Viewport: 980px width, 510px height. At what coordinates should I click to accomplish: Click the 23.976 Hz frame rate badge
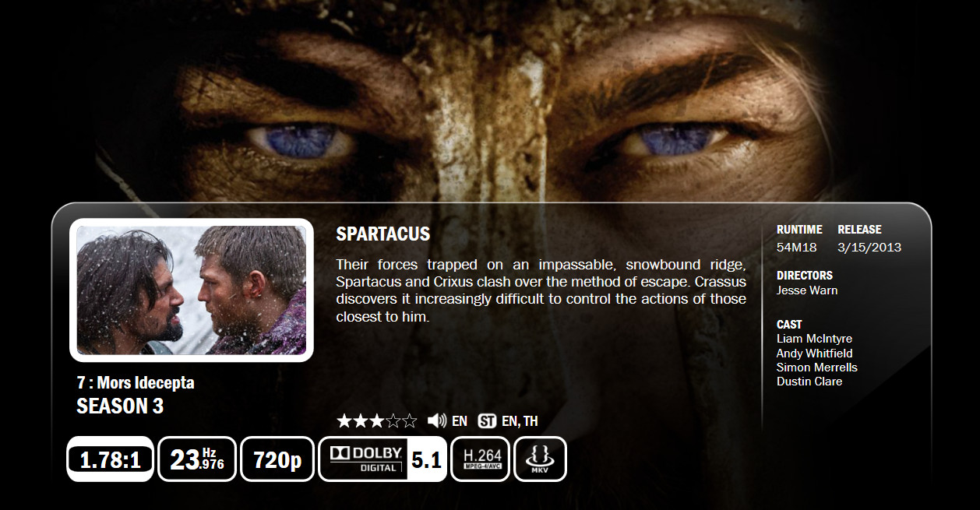point(197,459)
